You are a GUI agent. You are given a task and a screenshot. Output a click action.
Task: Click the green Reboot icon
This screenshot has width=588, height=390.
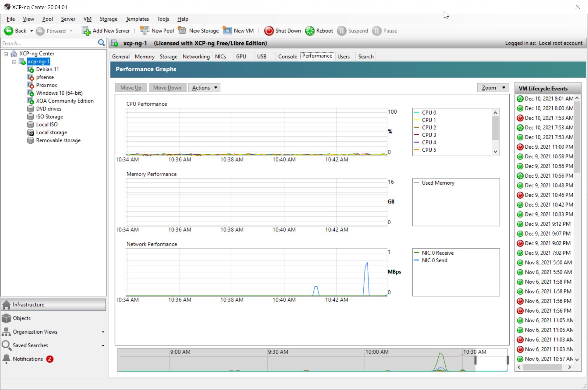point(309,31)
